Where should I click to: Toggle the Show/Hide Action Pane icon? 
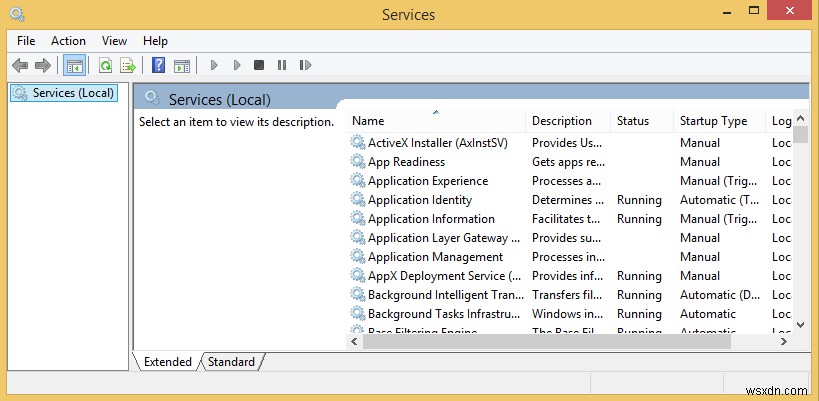point(181,66)
